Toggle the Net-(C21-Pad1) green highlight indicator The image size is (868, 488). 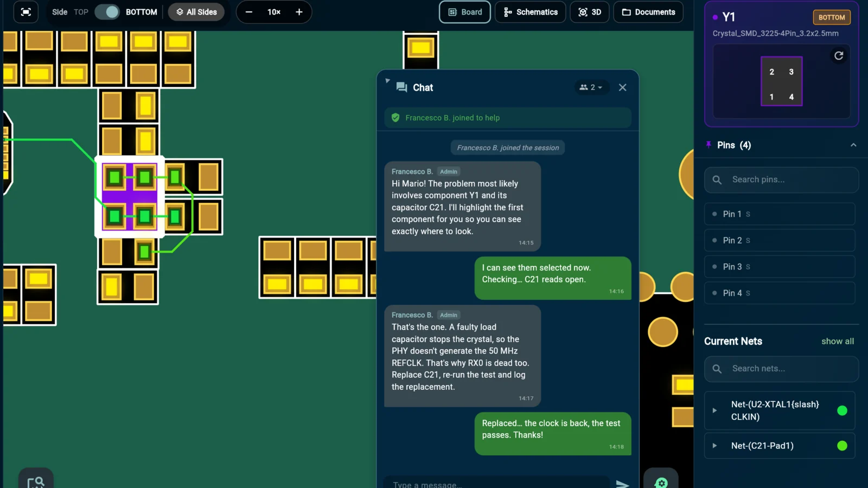842,446
